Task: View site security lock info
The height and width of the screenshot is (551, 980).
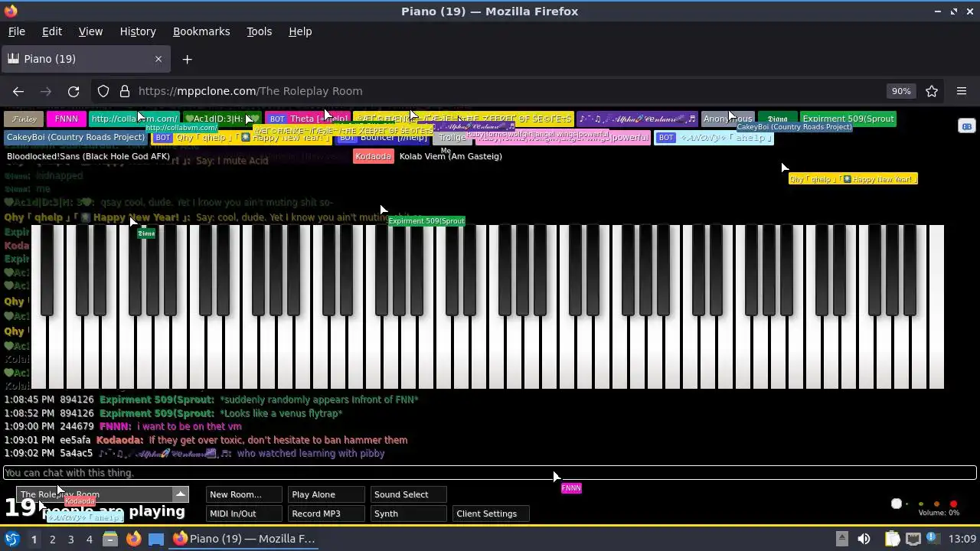Action: point(125,91)
